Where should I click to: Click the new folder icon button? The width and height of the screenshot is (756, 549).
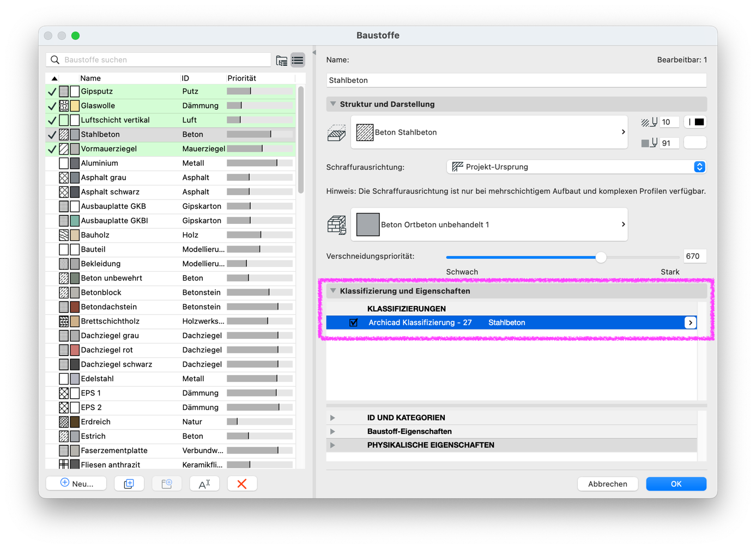tap(167, 484)
